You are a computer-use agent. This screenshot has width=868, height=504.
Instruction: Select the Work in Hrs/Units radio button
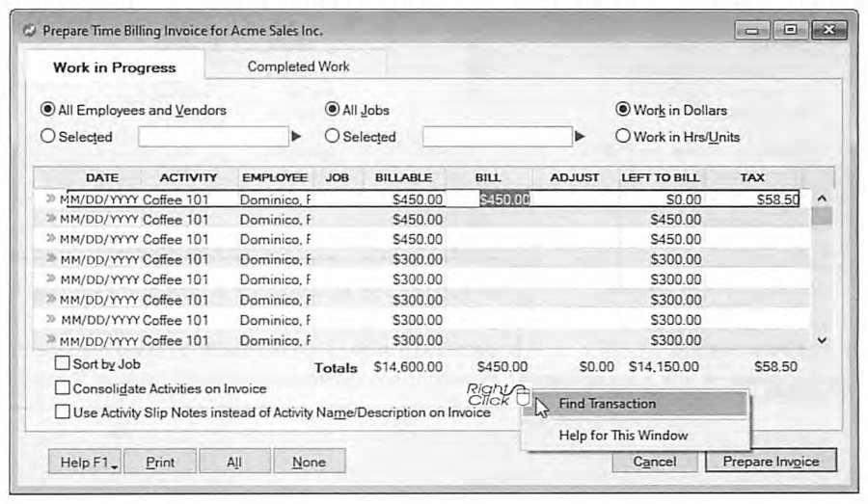point(623,136)
